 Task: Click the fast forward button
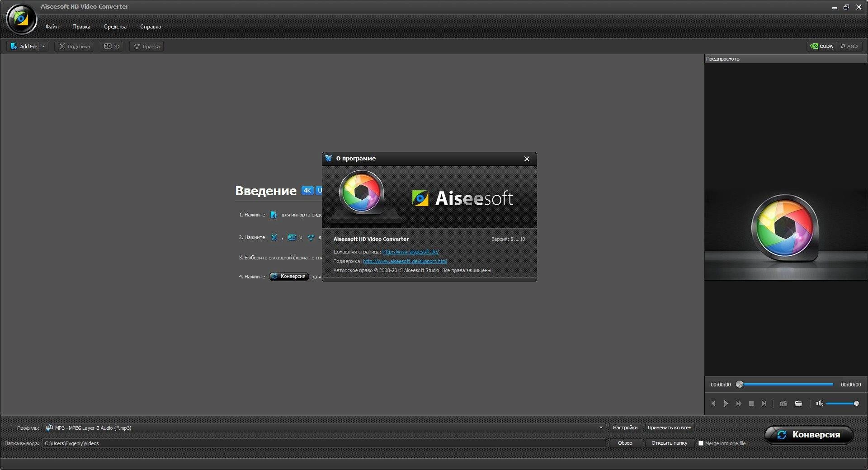pos(739,404)
